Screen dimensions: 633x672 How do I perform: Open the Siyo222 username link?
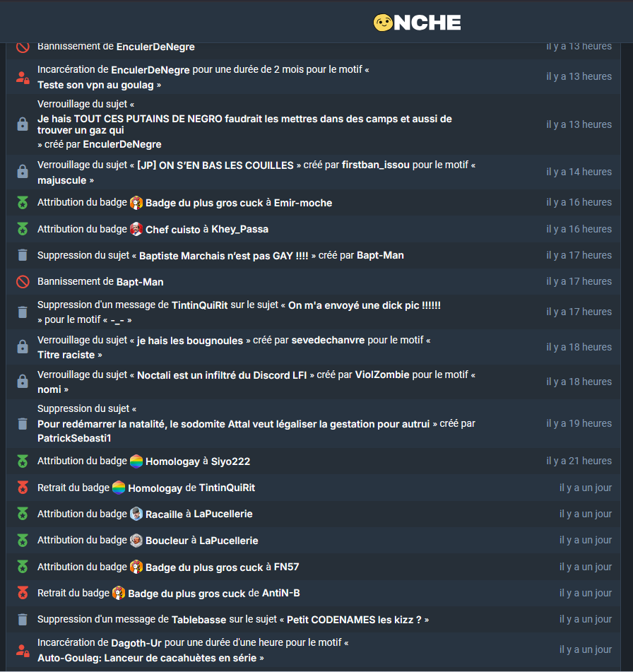pyautogui.click(x=230, y=461)
